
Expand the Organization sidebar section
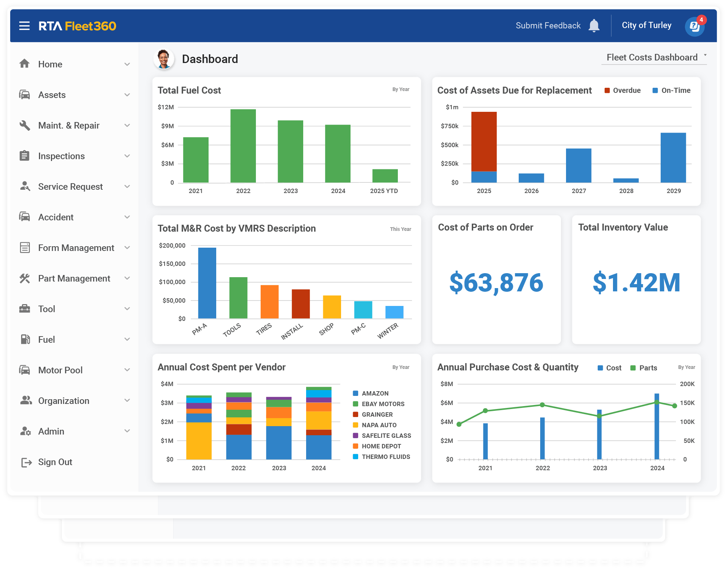[63, 401]
